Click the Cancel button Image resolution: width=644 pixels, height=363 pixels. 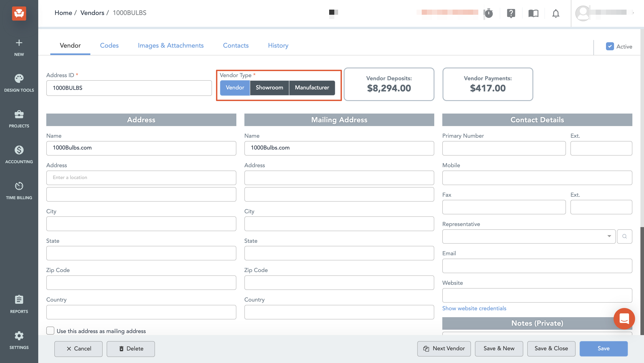pyautogui.click(x=78, y=348)
